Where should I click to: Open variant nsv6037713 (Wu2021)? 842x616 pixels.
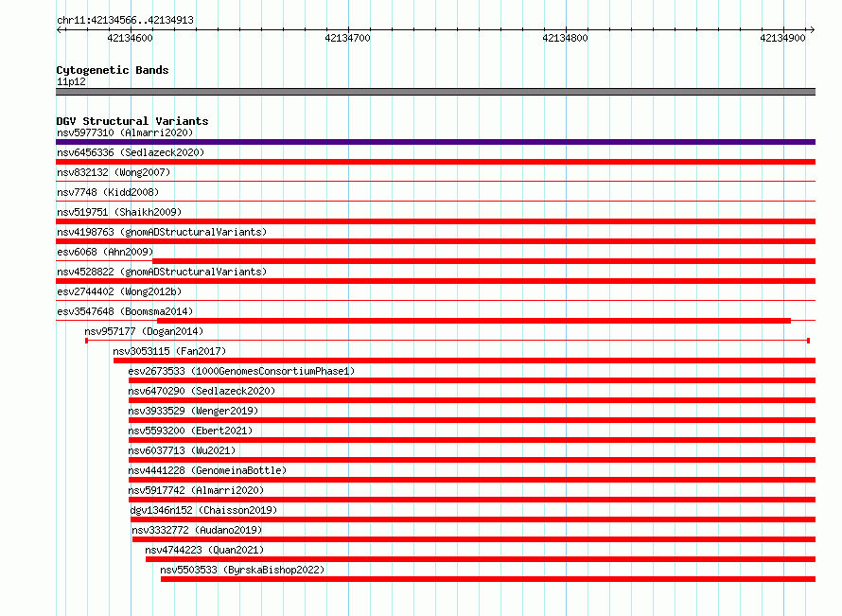click(x=182, y=450)
